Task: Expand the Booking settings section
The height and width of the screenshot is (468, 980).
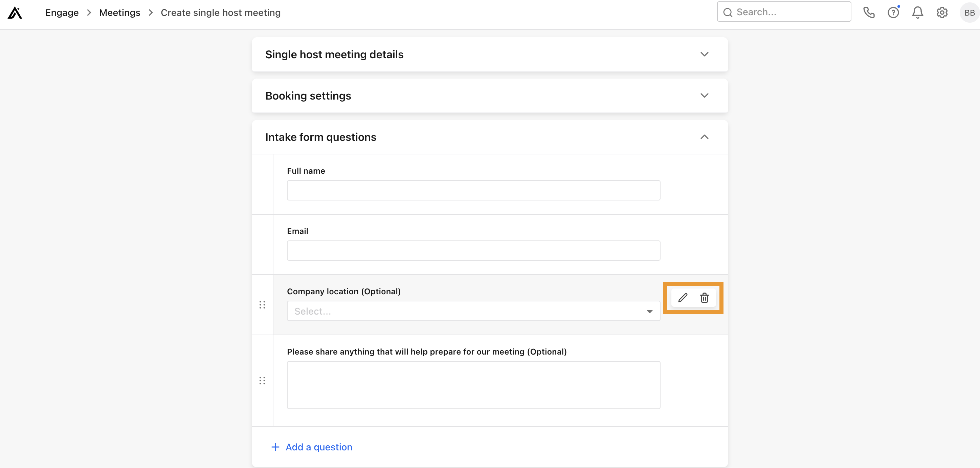Action: click(x=705, y=95)
